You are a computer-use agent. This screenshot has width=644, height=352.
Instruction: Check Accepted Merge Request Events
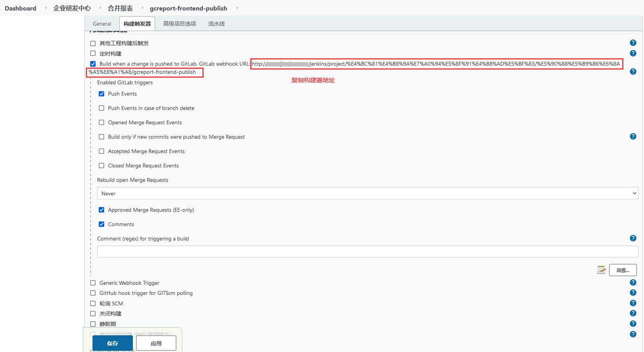point(101,151)
